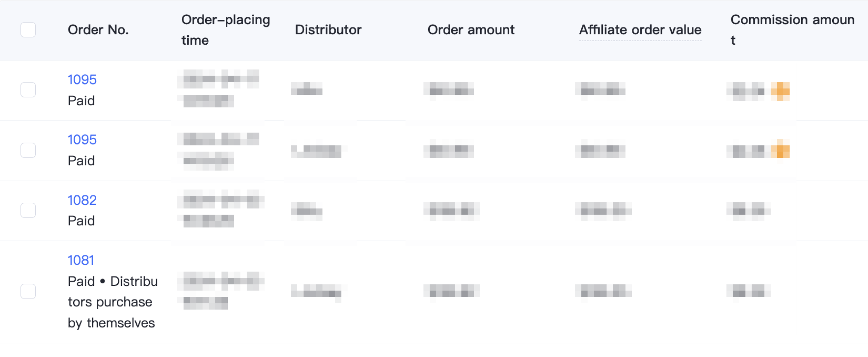Check the box for the second 1095 order

point(28,150)
